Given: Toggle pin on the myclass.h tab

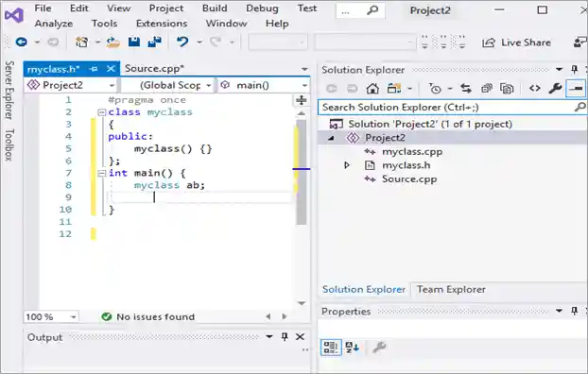Looking at the screenshot, I should (x=94, y=69).
